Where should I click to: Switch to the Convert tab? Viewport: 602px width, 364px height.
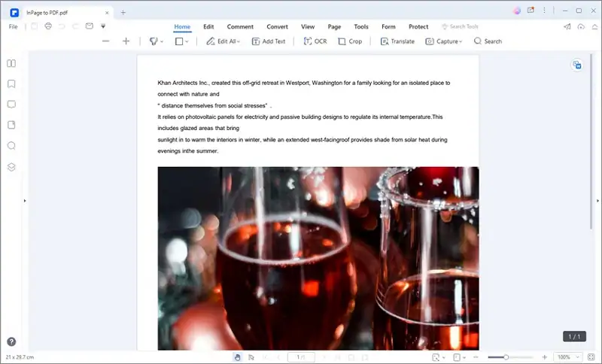(277, 26)
